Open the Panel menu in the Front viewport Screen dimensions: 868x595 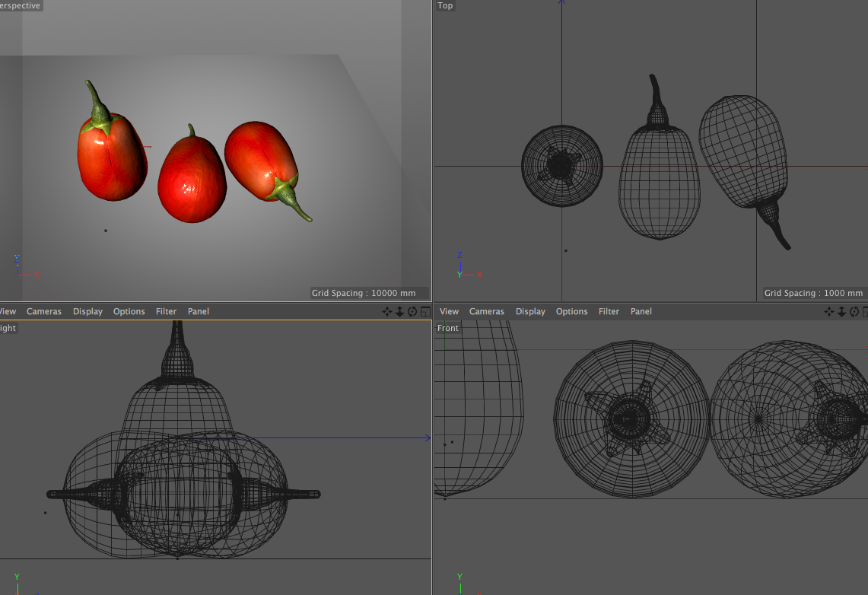click(x=641, y=311)
